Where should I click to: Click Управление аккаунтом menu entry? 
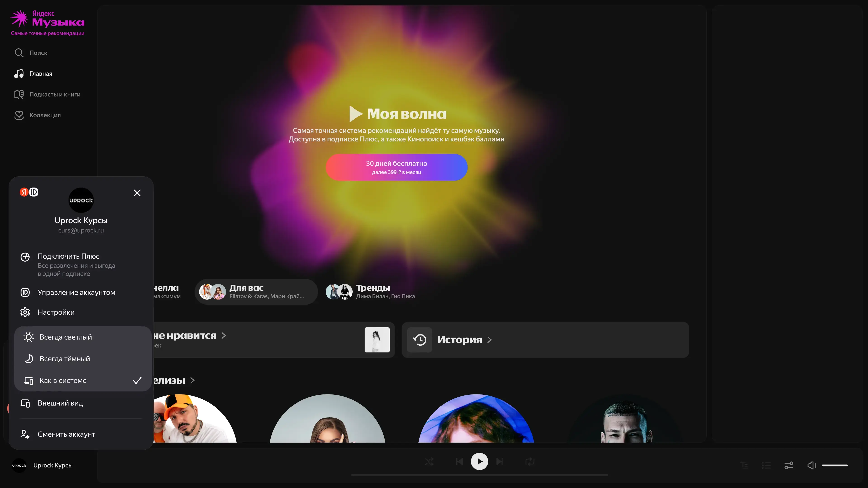(76, 292)
